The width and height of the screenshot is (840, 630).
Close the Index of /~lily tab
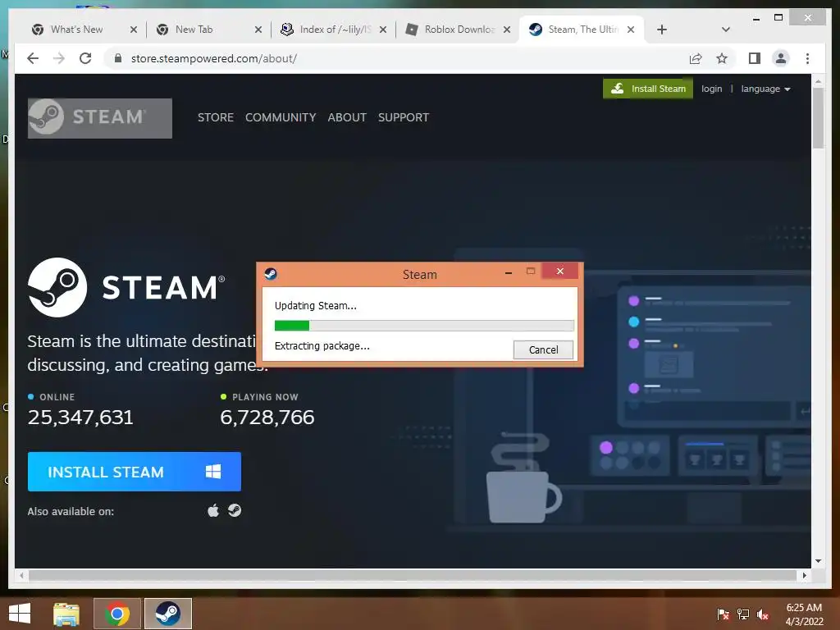tap(383, 30)
